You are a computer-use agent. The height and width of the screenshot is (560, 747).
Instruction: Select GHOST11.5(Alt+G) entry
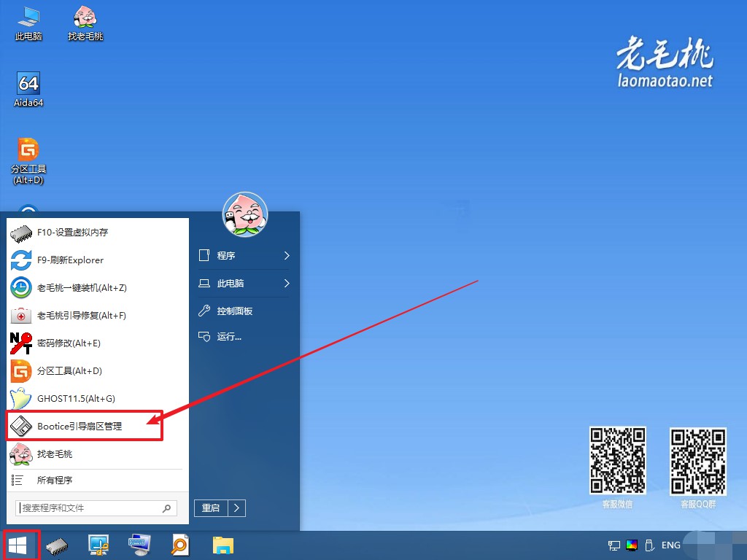[x=98, y=399]
